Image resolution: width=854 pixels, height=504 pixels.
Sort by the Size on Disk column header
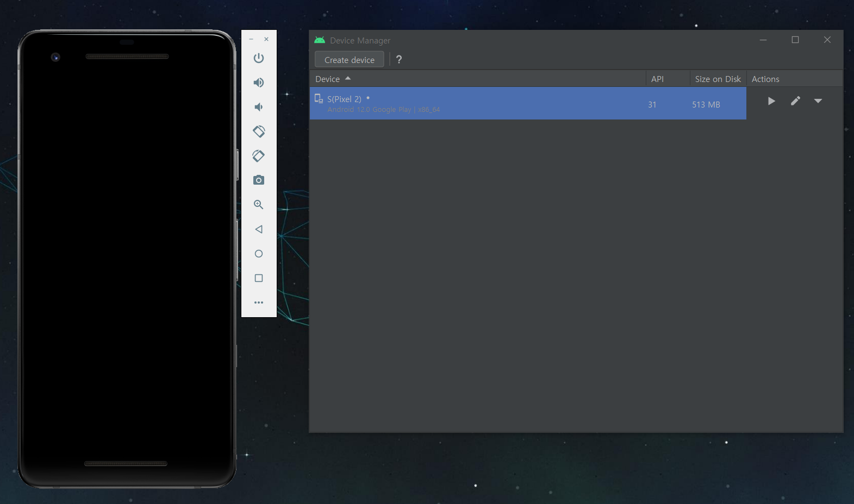tap(718, 79)
